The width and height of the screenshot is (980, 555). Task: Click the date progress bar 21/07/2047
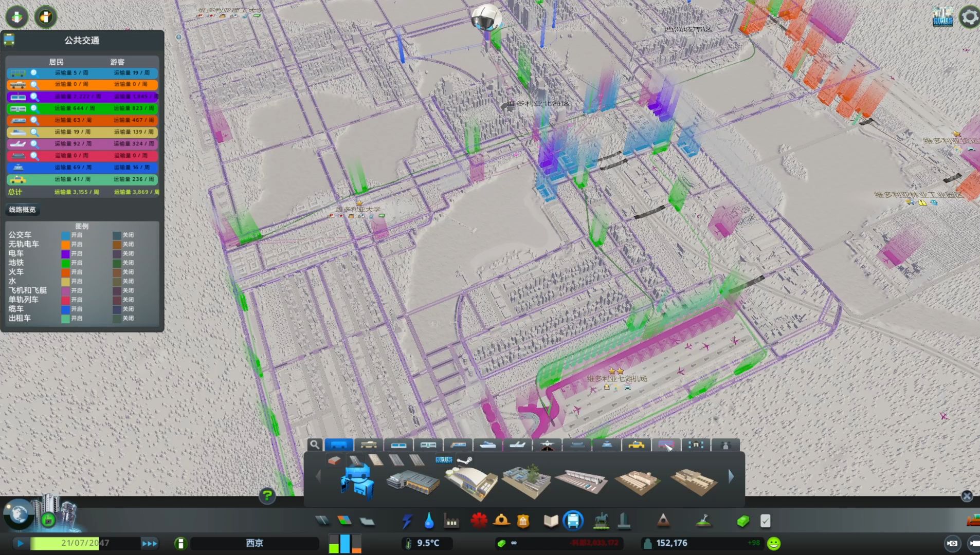point(85,543)
